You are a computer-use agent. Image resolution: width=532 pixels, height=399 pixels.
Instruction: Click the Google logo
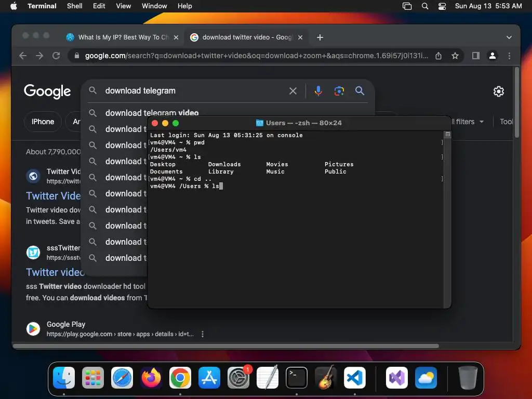[47, 91]
